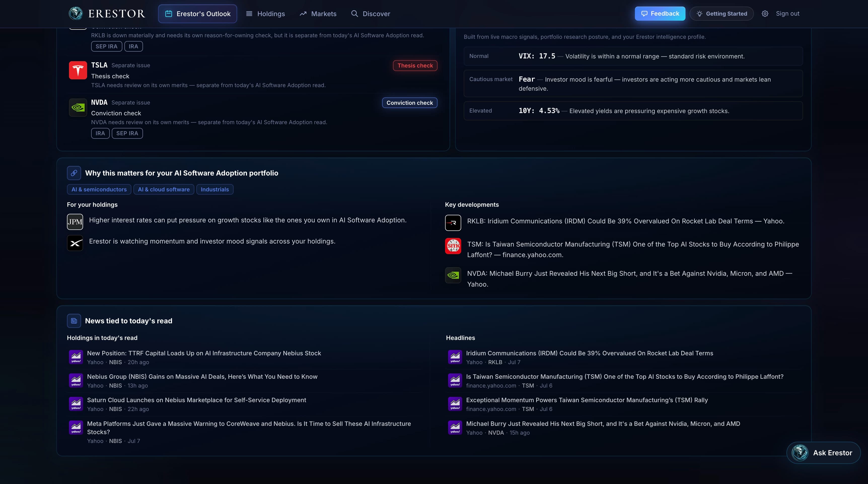The width and height of the screenshot is (868, 484).
Task: Go to the Holdings tab
Action: (x=265, y=14)
